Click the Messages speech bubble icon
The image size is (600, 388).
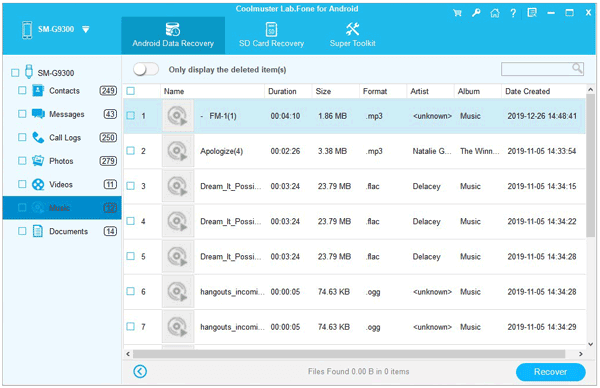pyautogui.click(x=38, y=114)
